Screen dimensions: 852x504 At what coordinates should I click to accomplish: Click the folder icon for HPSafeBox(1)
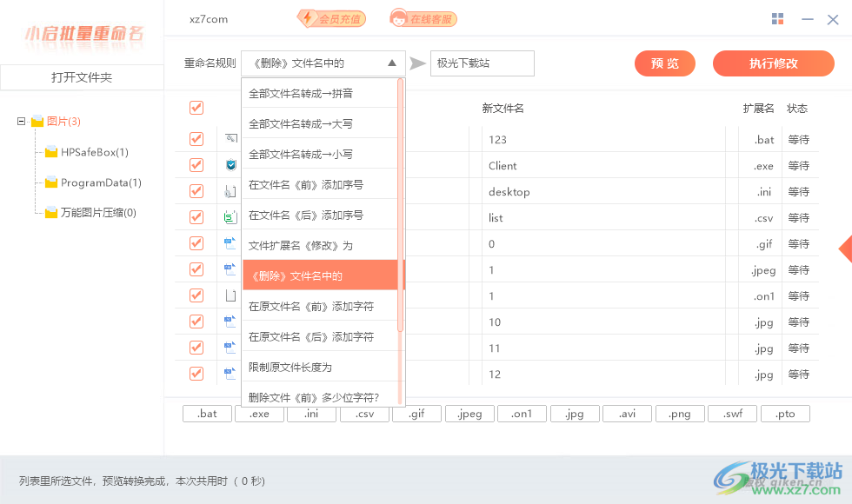tap(50, 152)
